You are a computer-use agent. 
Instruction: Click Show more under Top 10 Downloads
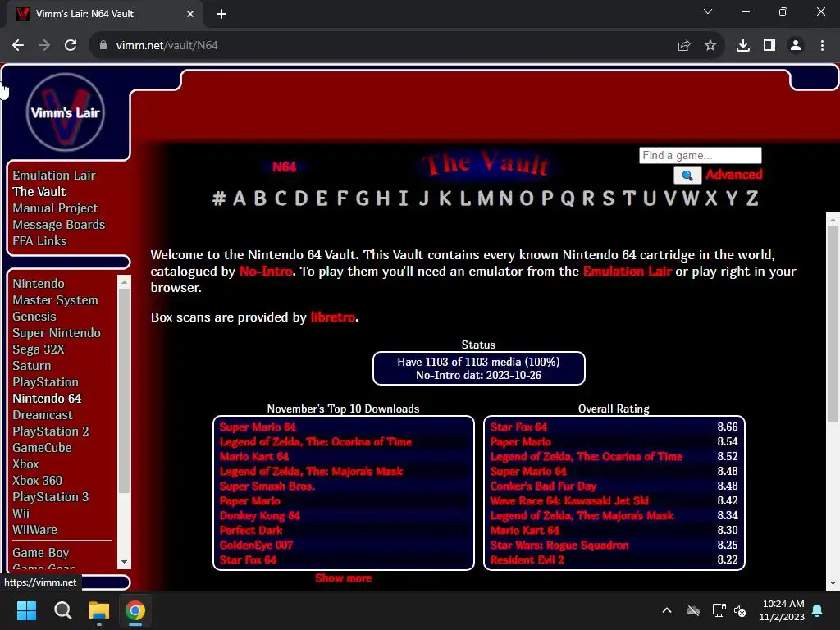(344, 578)
